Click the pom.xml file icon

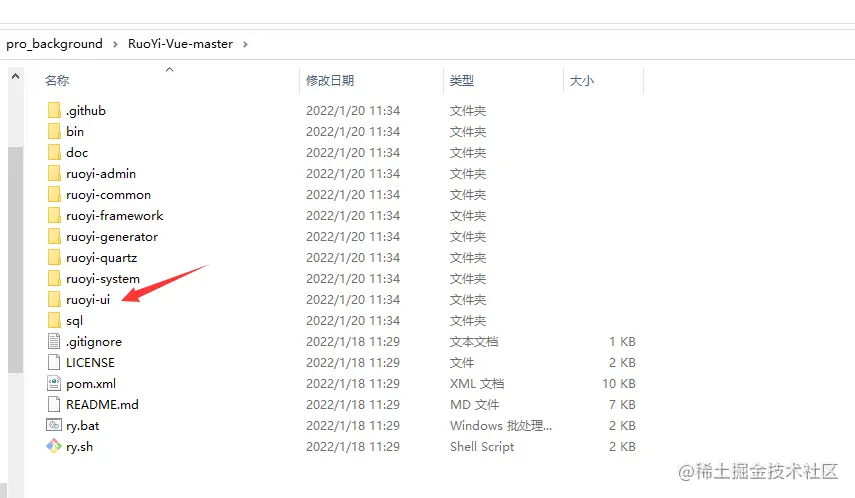[54, 383]
